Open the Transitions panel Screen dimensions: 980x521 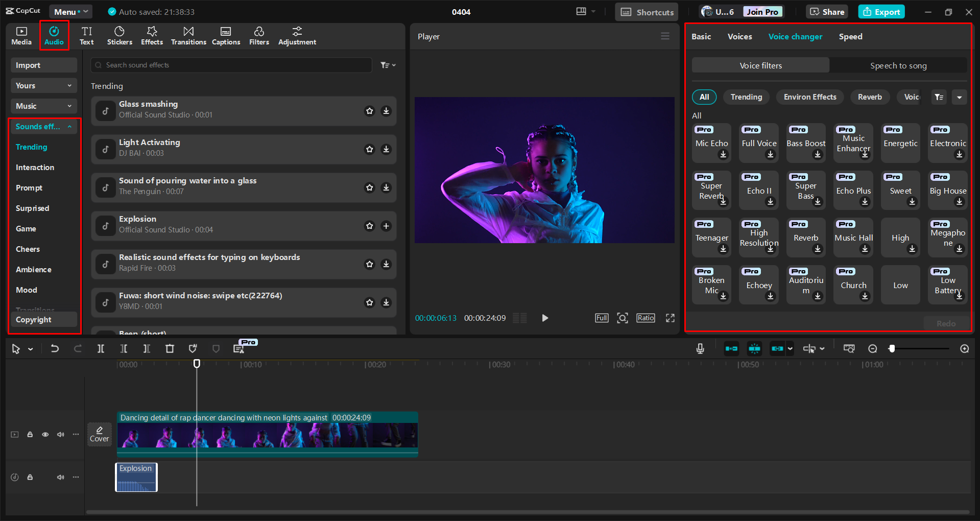point(188,36)
